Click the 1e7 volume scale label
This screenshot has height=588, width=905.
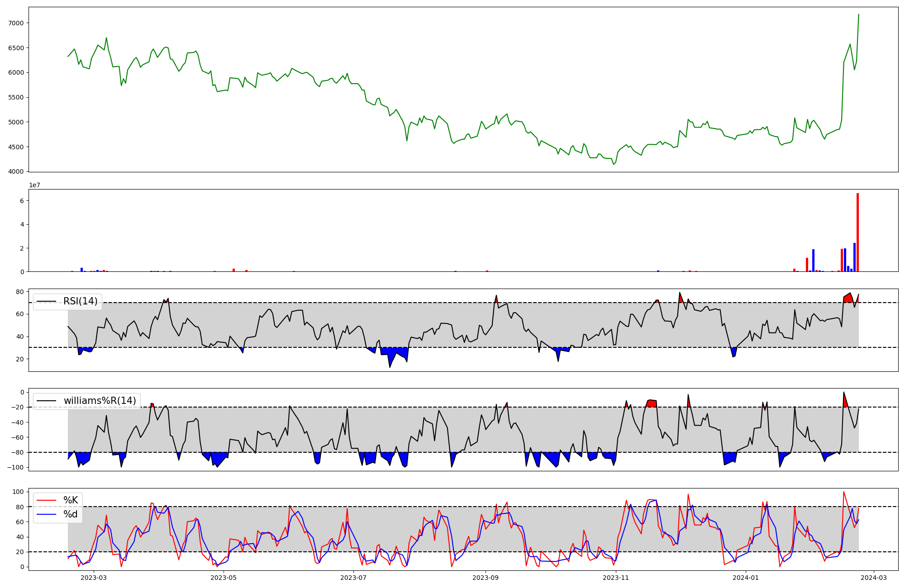click(35, 185)
